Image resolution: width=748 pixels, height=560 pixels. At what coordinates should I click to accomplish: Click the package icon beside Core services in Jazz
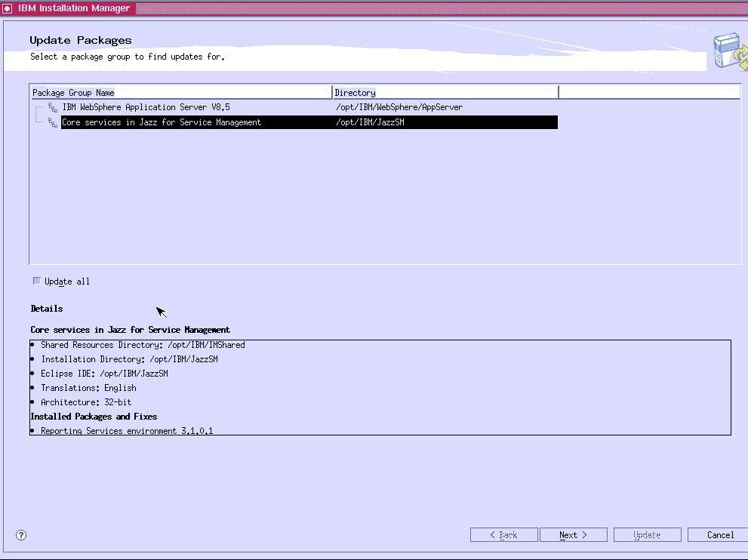(53, 122)
